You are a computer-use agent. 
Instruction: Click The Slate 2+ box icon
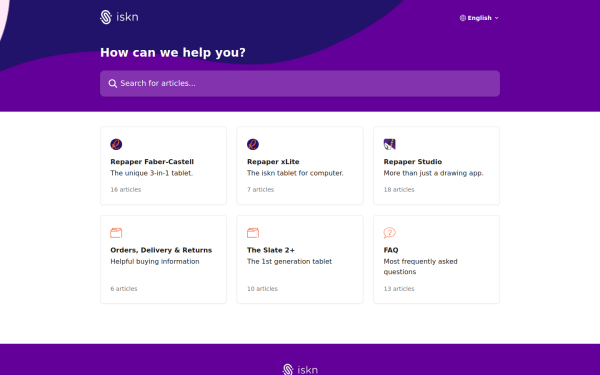(253, 233)
